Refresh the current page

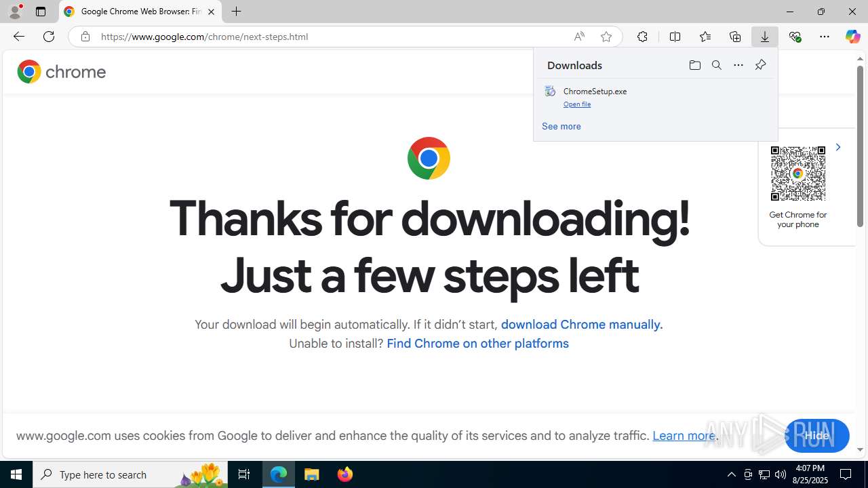tap(49, 37)
